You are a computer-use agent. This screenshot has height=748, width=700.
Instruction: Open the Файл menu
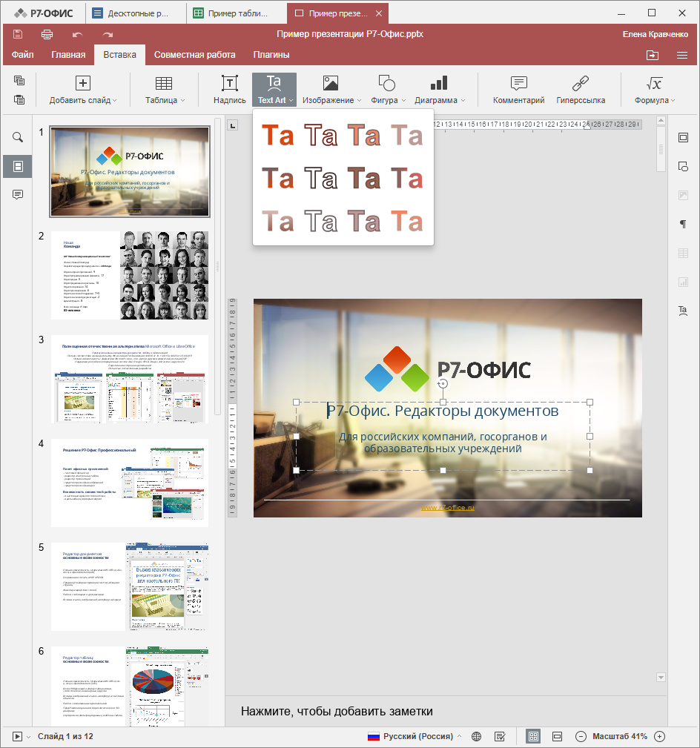click(x=22, y=55)
